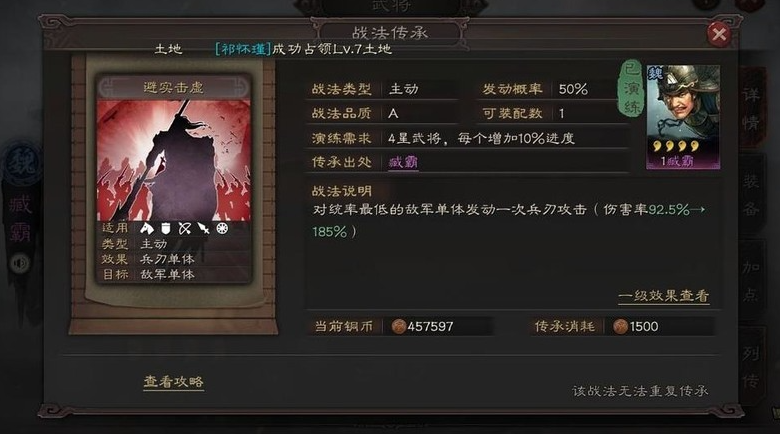Open 一级效果查看 link
Screen dimensions: 780x434
coord(664,296)
